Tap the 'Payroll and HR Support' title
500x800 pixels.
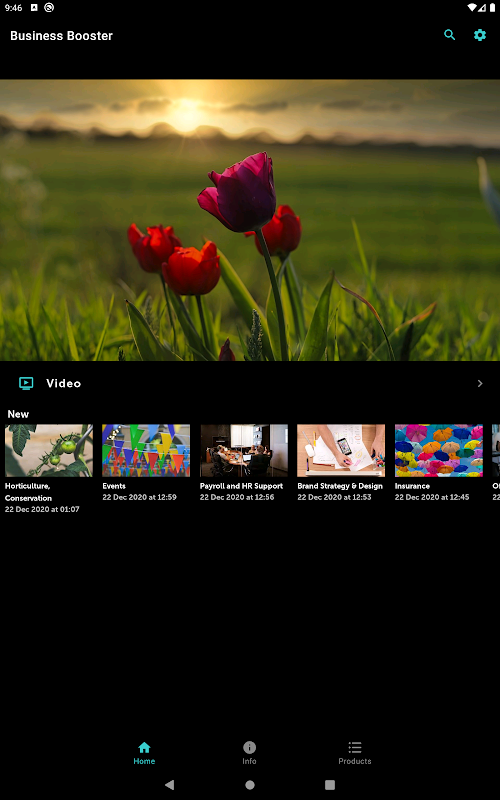coord(241,486)
